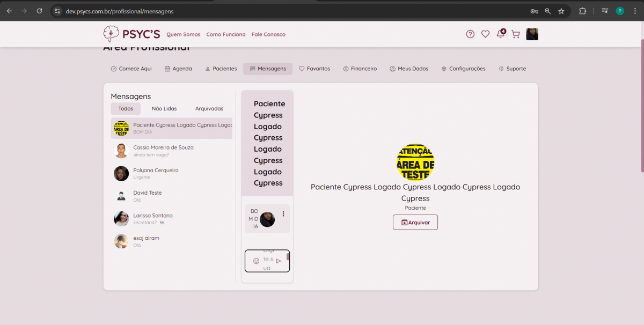
Task: Click the PSYC'S logo
Action: click(131, 34)
